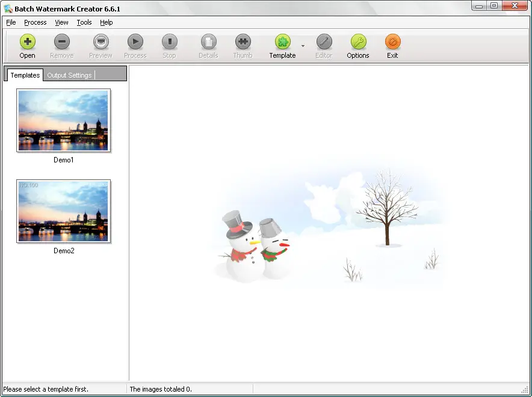Click the resize grip in status bar corner

coord(525,390)
